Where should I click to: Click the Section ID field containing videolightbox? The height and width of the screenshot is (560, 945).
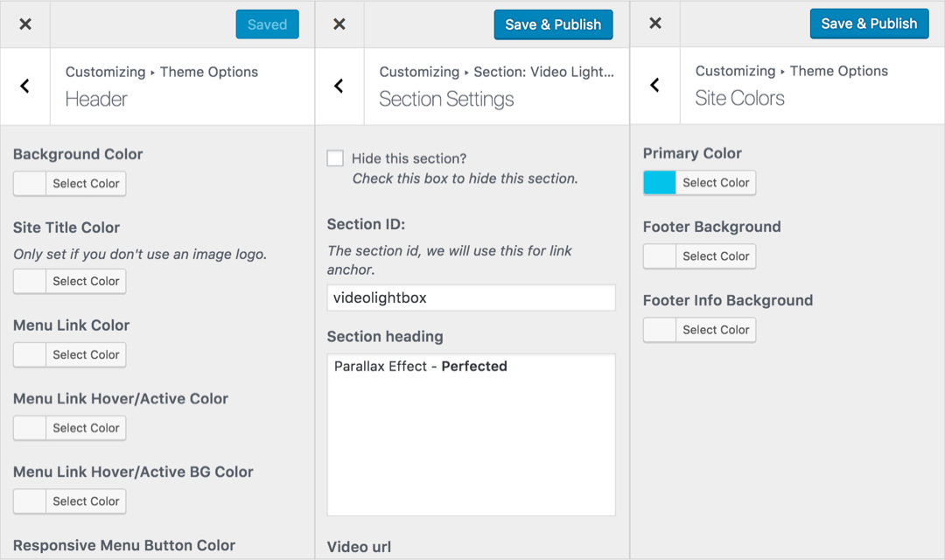[472, 297]
